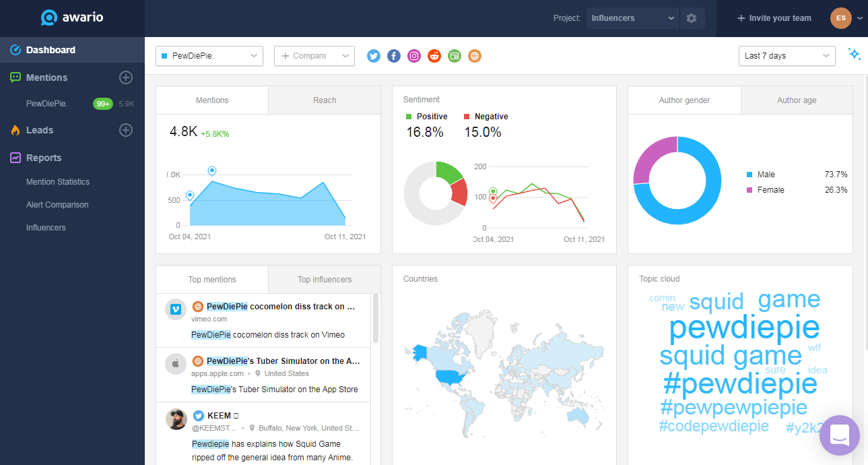The width and height of the screenshot is (868, 465).
Task: Switch to the Author age tab
Action: (797, 100)
